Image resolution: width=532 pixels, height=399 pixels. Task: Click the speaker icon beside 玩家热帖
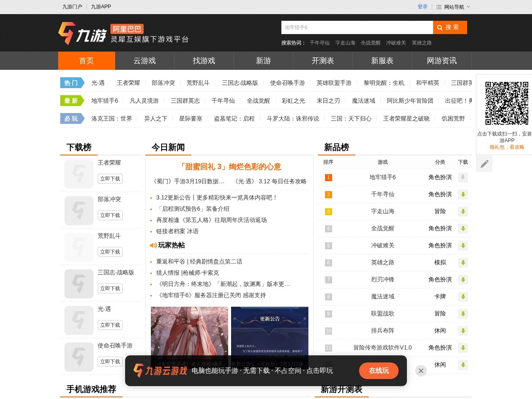pos(153,245)
